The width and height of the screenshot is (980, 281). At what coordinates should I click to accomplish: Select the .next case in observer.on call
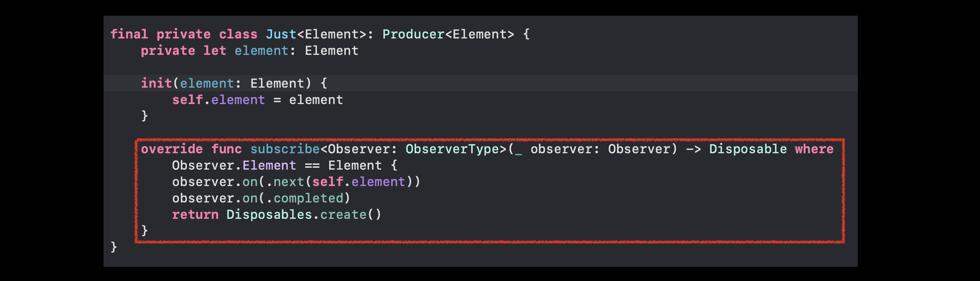285,182
